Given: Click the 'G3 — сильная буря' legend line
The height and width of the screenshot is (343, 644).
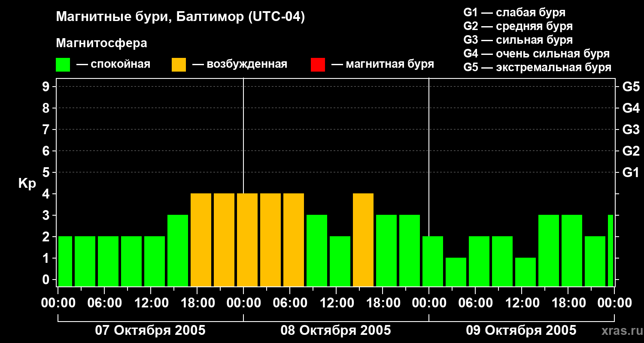Looking at the screenshot, I should tap(518, 40).
